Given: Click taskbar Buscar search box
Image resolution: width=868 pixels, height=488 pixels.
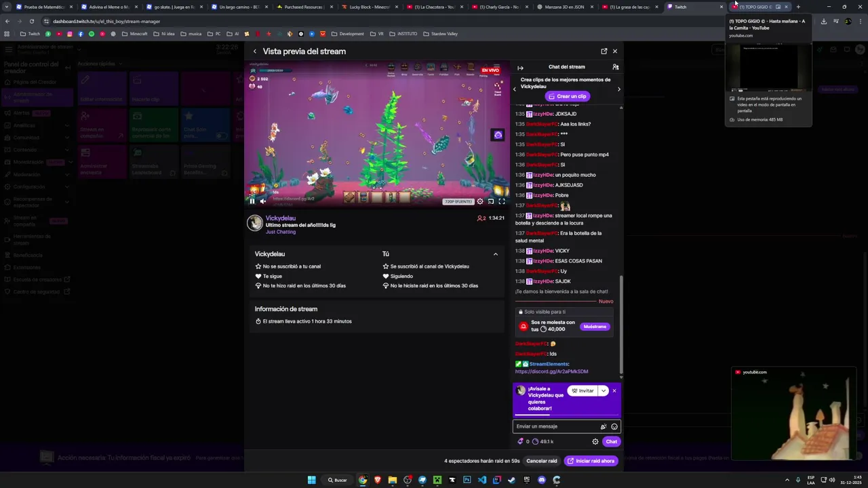Looking at the screenshot, I should coord(338,480).
